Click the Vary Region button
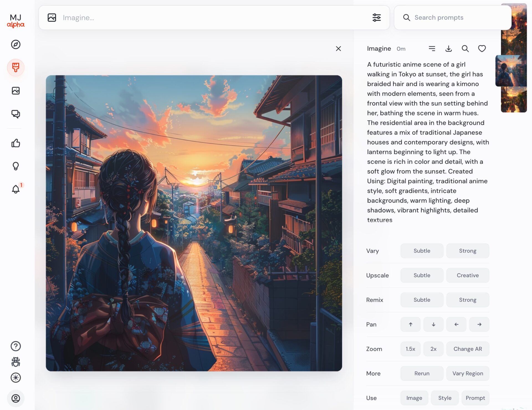Screen dimensions: 532x410 pos(467,373)
